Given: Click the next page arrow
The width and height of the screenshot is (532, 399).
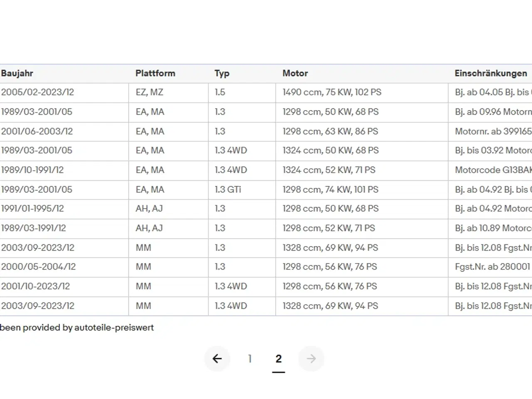Looking at the screenshot, I should [311, 359].
